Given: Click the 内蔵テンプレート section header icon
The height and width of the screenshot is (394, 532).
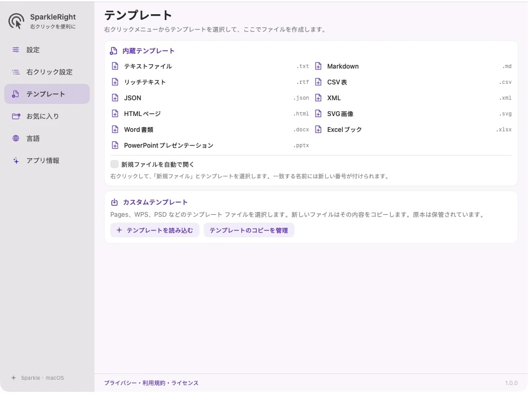Looking at the screenshot, I should coord(113,51).
